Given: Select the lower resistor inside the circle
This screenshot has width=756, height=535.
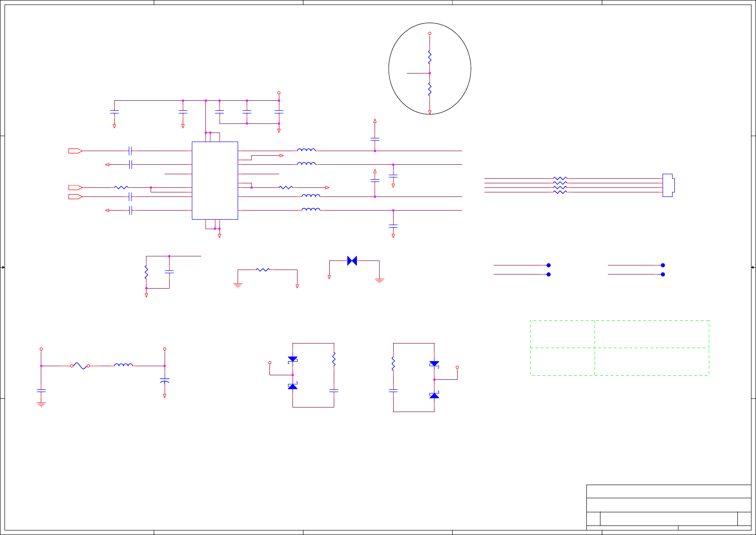Looking at the screenshot, I should pos(429,89).
